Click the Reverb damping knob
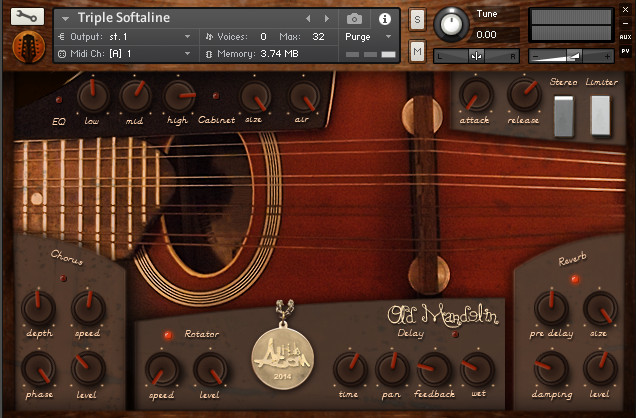The width and height of the screenshot is (636, 418). click(x=551, y=368)
